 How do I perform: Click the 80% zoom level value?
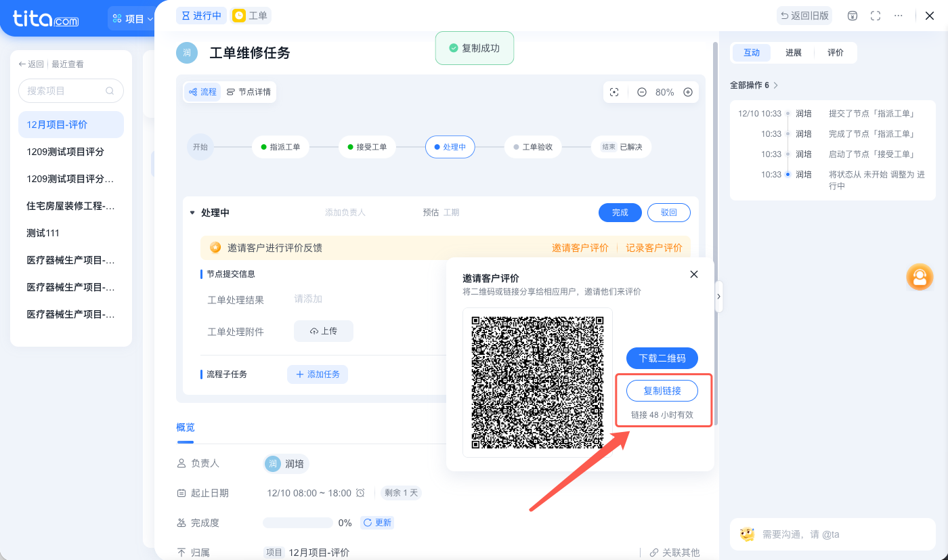click(x=665, y=92)
